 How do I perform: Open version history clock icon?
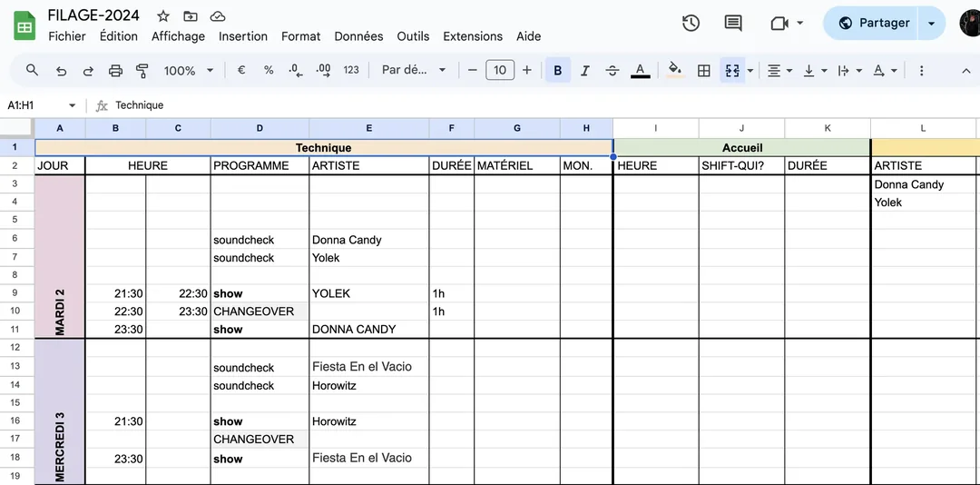[x=691, y=23]
